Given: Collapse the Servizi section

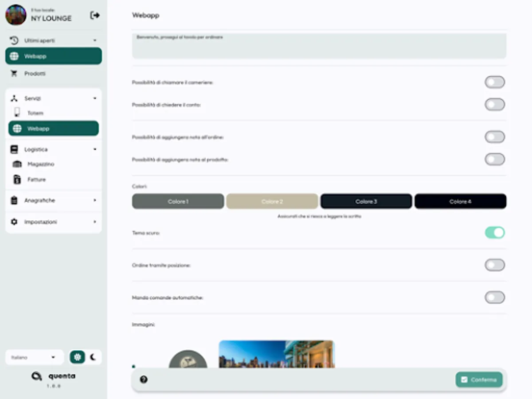Looking at the screenshot, I should (94, 98).
